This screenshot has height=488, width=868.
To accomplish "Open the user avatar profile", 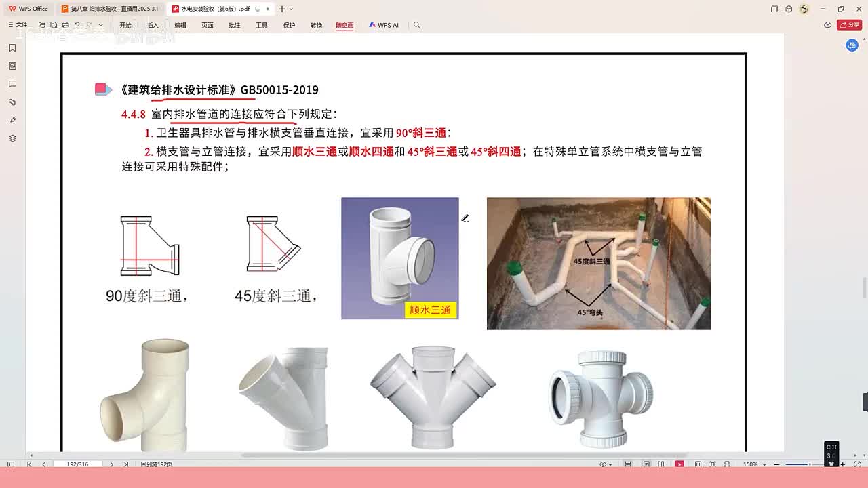I will pyautogui.click(x=804, y=9).
